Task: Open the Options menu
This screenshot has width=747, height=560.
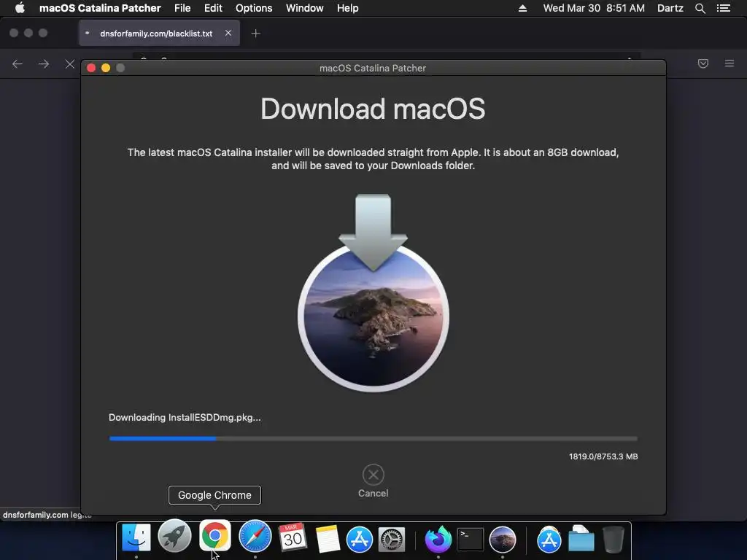Action: [254, 8]
